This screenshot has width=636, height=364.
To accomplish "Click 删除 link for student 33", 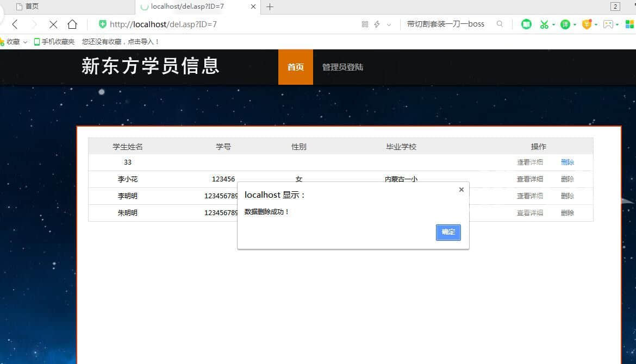I will pos(567,162).
